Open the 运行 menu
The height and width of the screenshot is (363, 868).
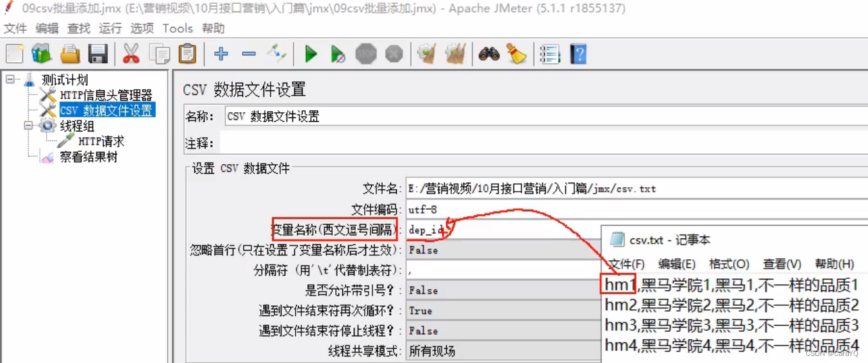[x=110, y=28]
